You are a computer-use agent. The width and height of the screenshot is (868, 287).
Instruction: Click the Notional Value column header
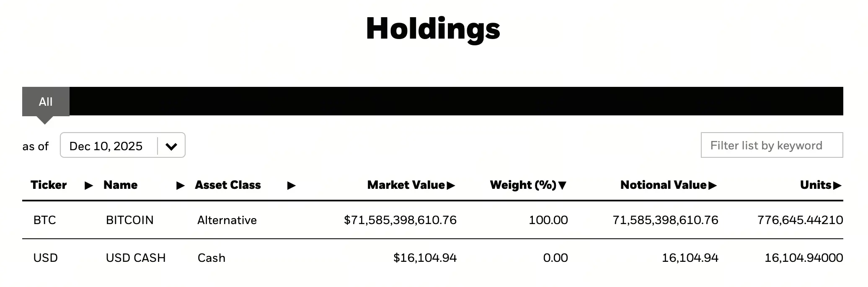coord(664,185)
